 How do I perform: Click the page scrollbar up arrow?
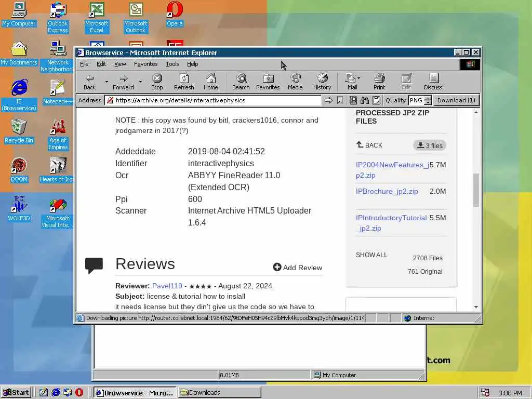476,112
